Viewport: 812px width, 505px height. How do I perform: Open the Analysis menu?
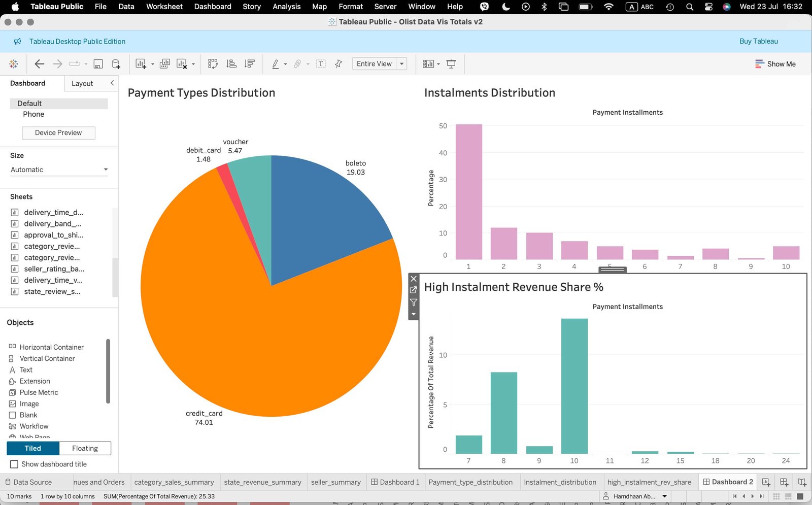(x=286, y=7)
